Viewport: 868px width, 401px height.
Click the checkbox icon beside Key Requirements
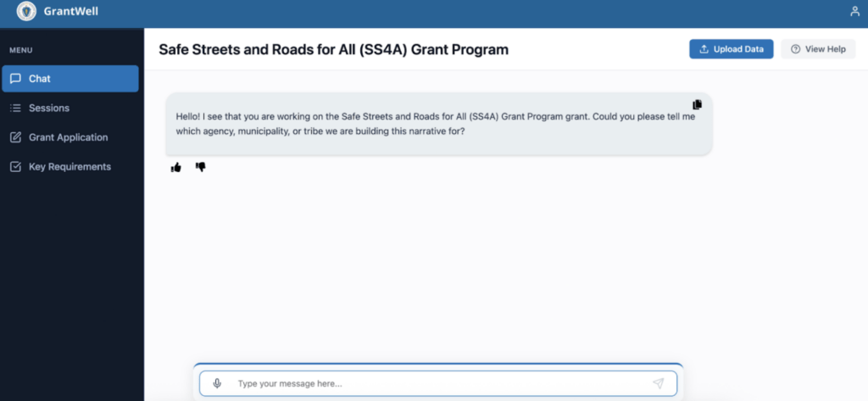15,167
